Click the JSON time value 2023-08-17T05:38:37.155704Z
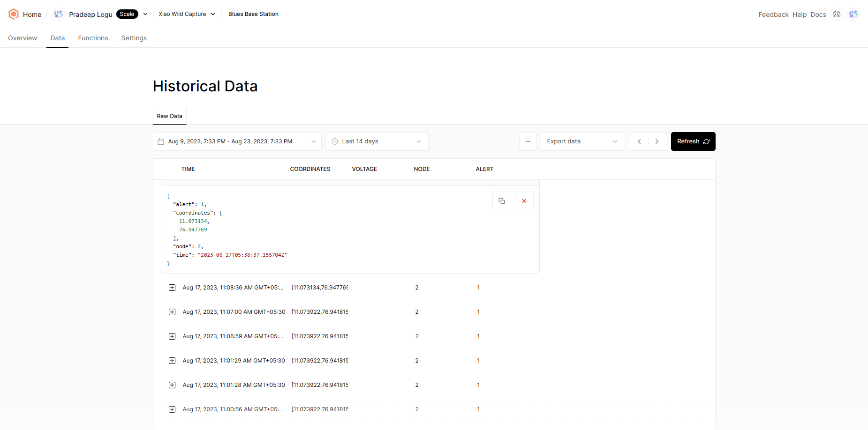The height and width of the screenshot is (430, 868). pos(242,255)
